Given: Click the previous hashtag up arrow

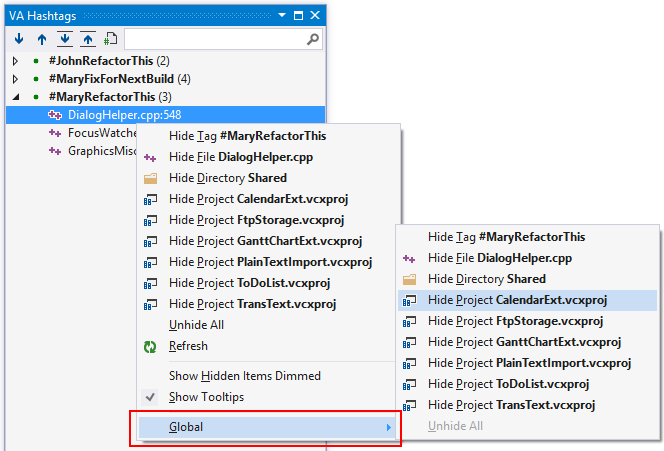Looking at the screenshot, I should (42, 40).
